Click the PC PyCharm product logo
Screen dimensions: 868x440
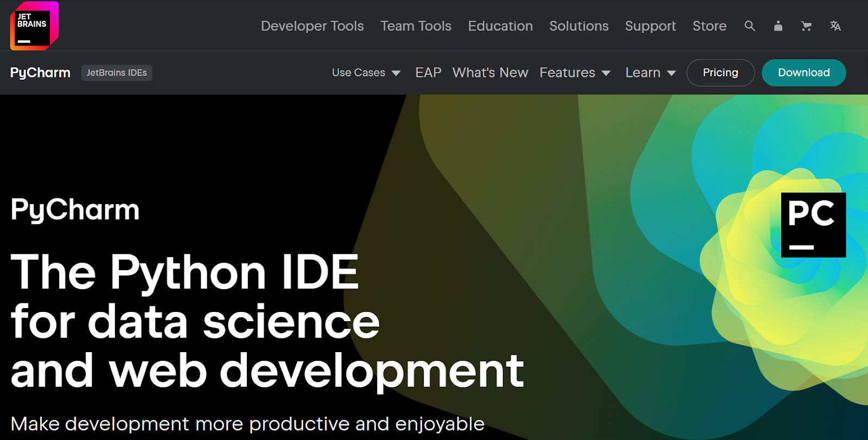pyautogui.click(x=813, y=225)
